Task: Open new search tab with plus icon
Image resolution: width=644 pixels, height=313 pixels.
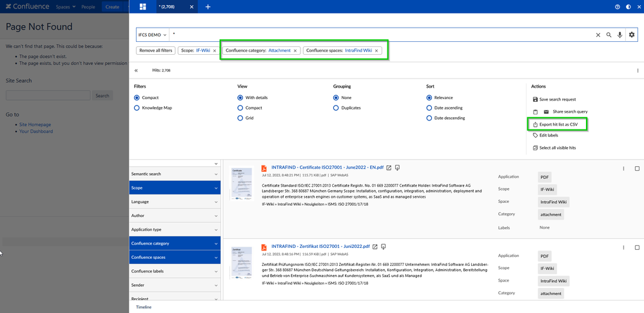Action: pyautogui.click(x=208, y=7)
